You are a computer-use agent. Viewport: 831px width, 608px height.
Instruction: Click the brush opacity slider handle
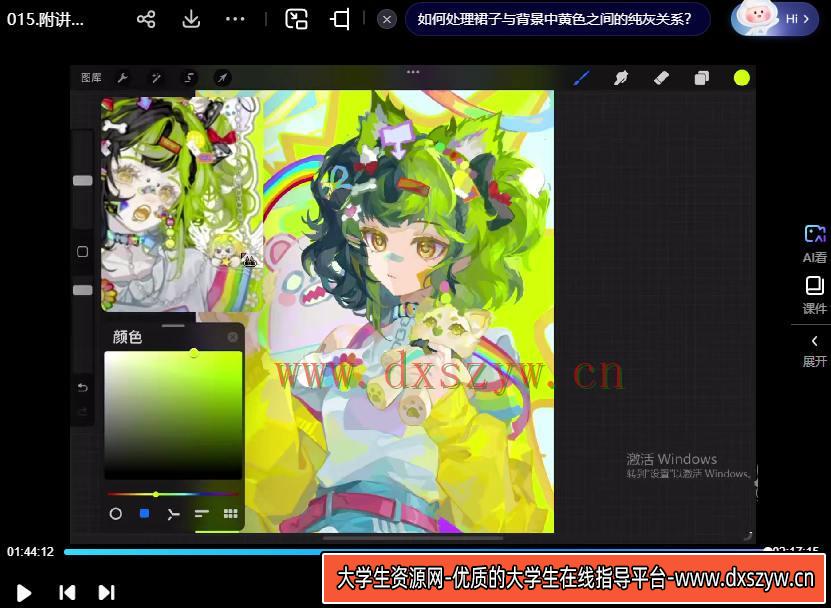(83, 290)
